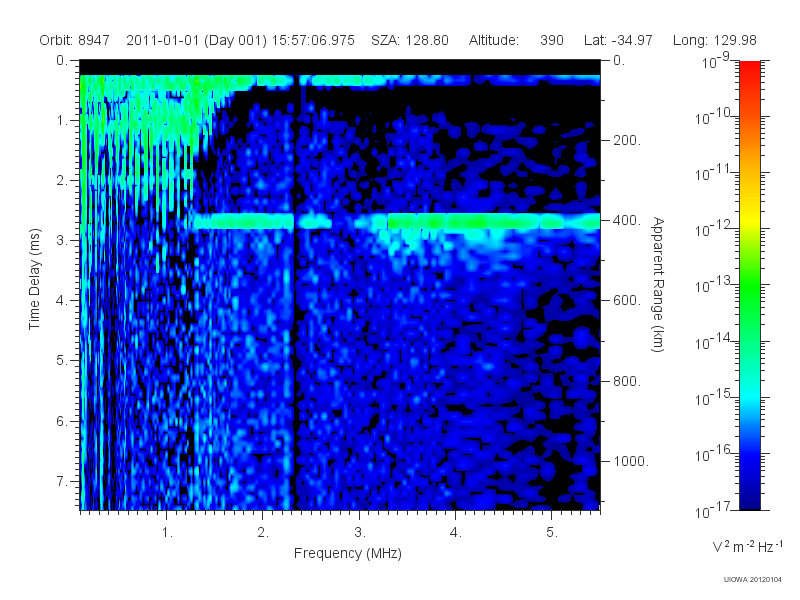Click the frequency axis tick label '1.'
The image size is (800, 600).
pyautogui.click(x=167, y=532)
